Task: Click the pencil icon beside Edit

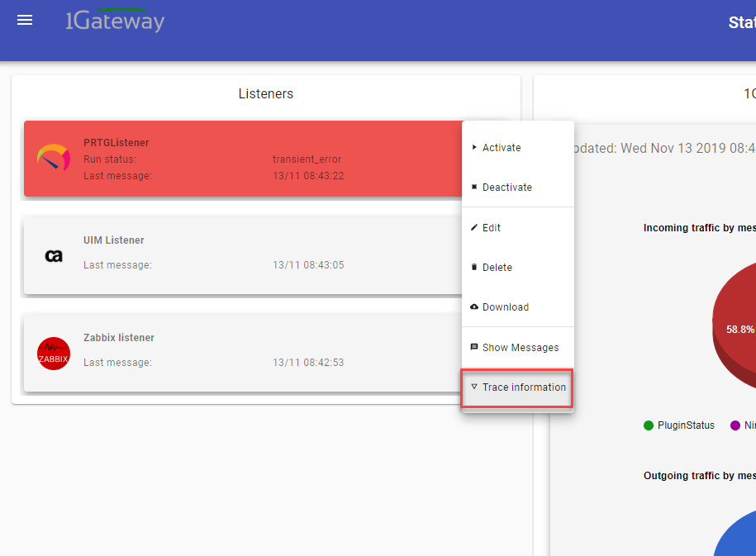Action: [x=474, y=227]
